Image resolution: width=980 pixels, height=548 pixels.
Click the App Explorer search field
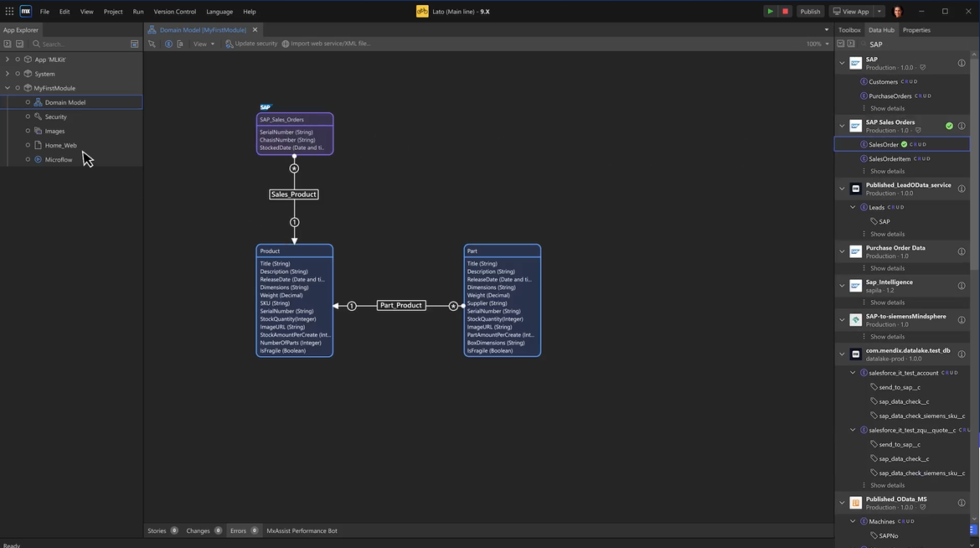point(80,44)
